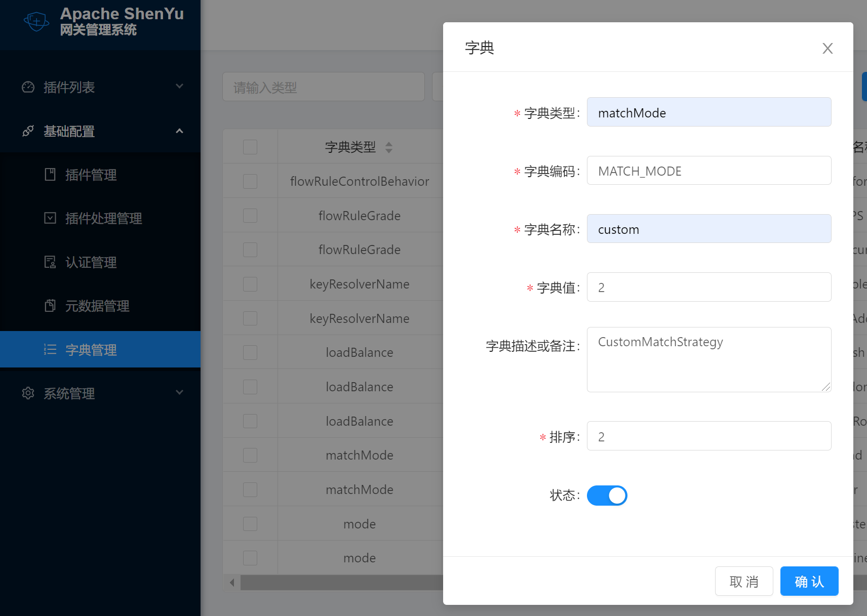Click the 插件处理管理 checkbox-style icon
This screenshot has height=616, width=867.
50,218
